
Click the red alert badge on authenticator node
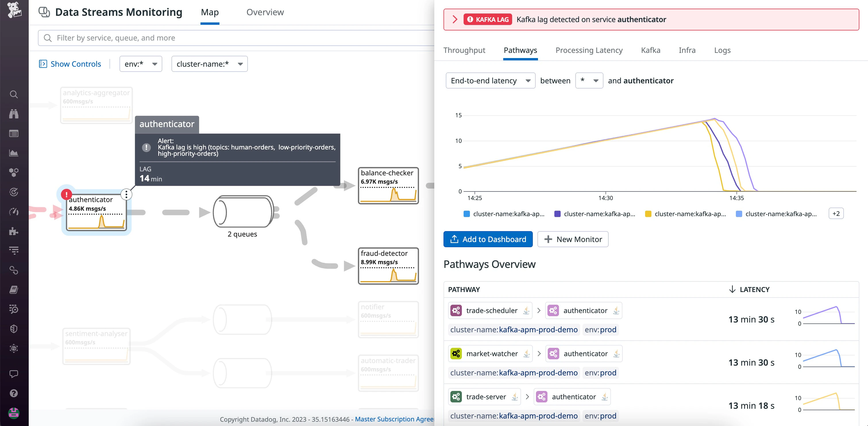point(66,195)
